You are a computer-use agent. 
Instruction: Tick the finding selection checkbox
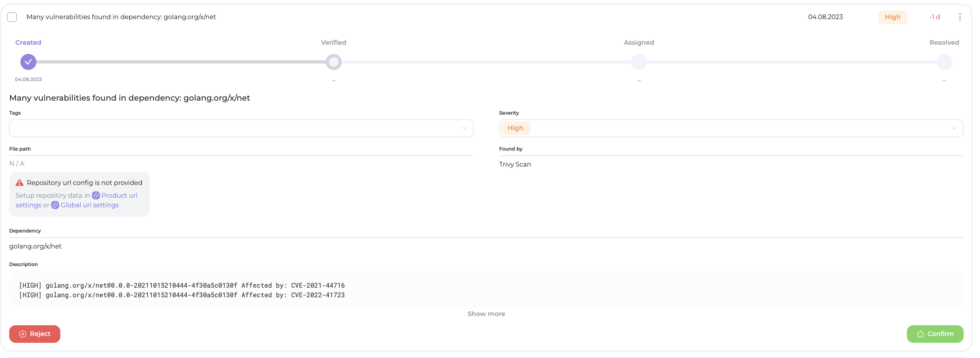[x=12, y=17]
